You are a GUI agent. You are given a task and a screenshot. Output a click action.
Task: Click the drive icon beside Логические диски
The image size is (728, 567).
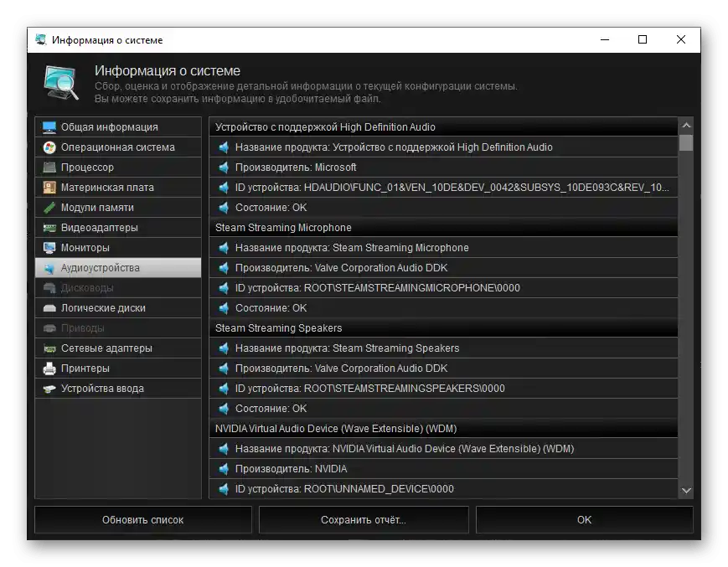[x=49, y=308]
